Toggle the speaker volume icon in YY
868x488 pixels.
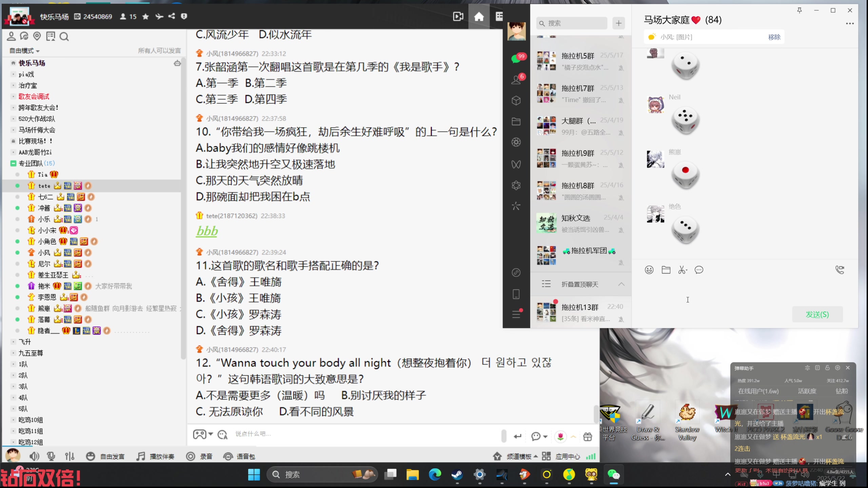(x=34, y=456)
